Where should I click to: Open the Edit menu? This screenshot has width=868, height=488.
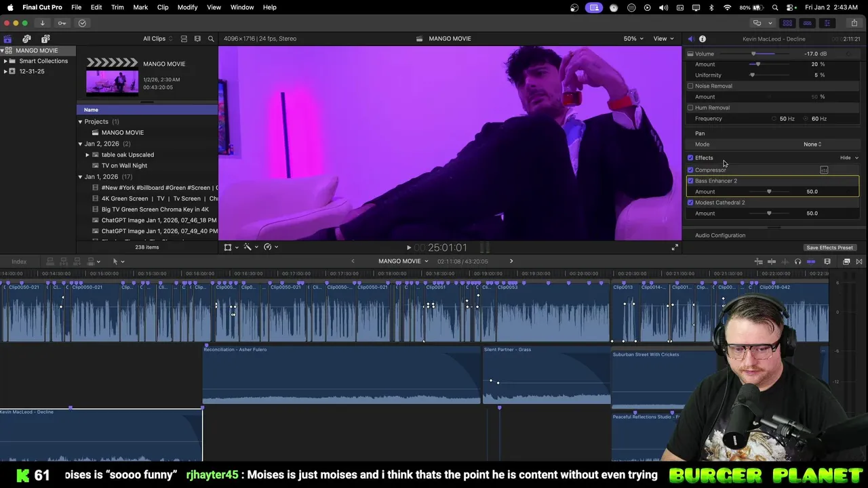tap(96, 7)
